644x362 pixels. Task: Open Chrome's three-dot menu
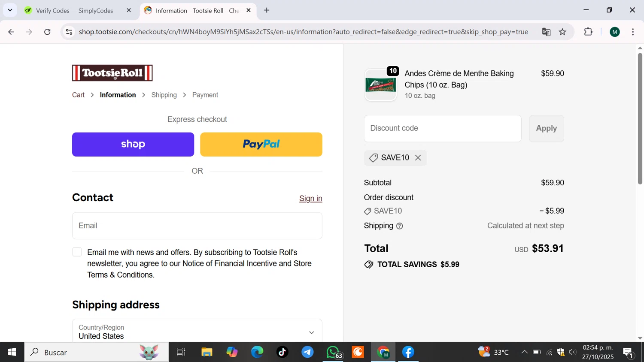[633, 32]
